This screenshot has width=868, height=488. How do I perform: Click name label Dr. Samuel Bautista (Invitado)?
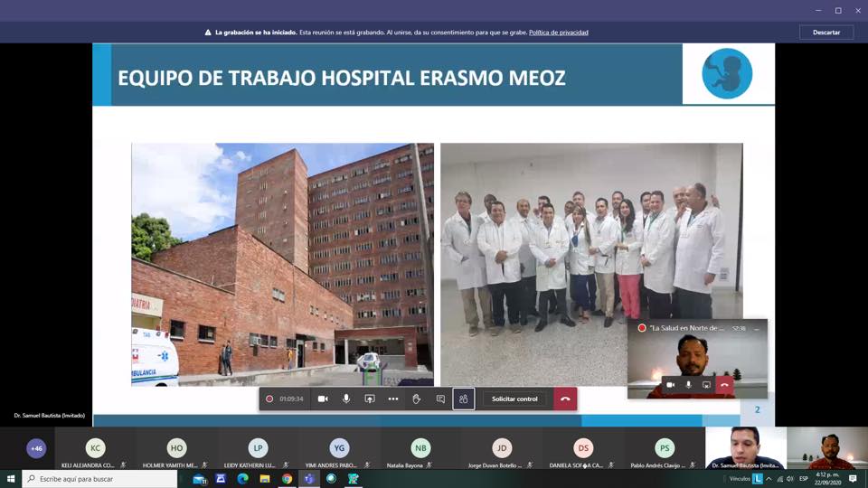pyautogui.click(x=49, y=415)
